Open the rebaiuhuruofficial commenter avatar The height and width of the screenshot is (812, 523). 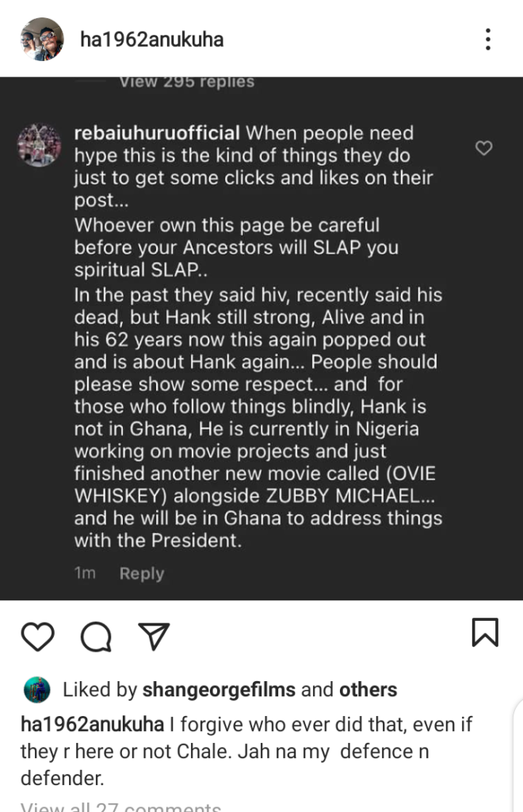tap(39, 144)
